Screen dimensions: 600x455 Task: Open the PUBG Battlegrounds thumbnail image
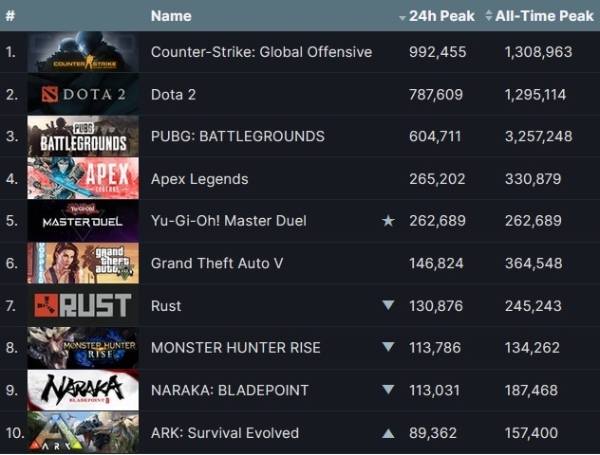(x=83, y=136)
